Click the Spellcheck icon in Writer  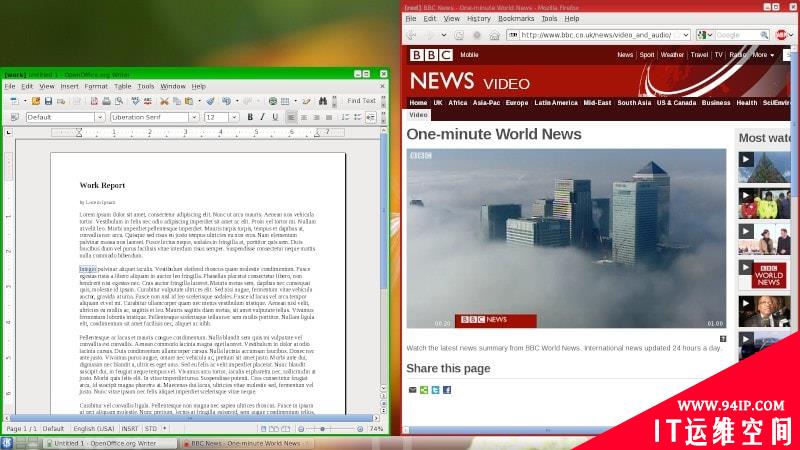click(135, 101)
